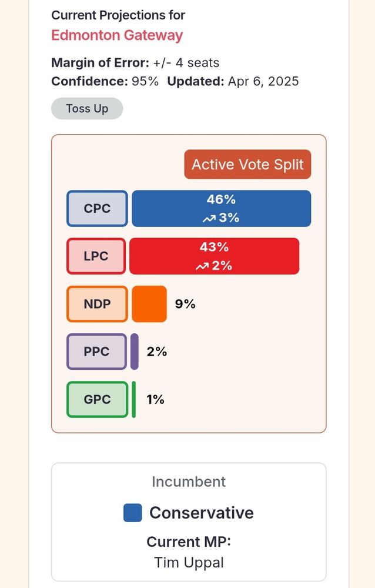Select the CPC party label
375x588 pixels.
coord(97,209)
